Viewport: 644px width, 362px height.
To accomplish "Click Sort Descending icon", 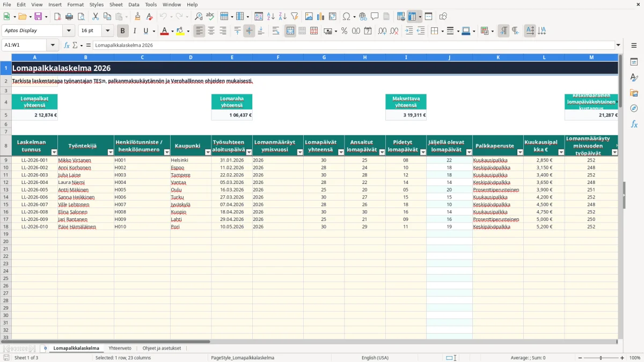I will tap(283, 17).
